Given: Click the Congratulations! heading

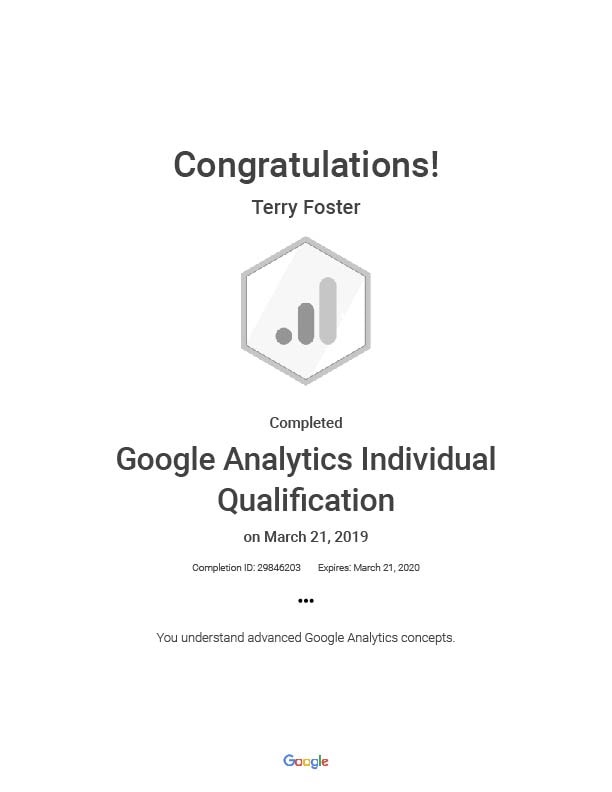Looking at the screenshot, I should [306, 166].
